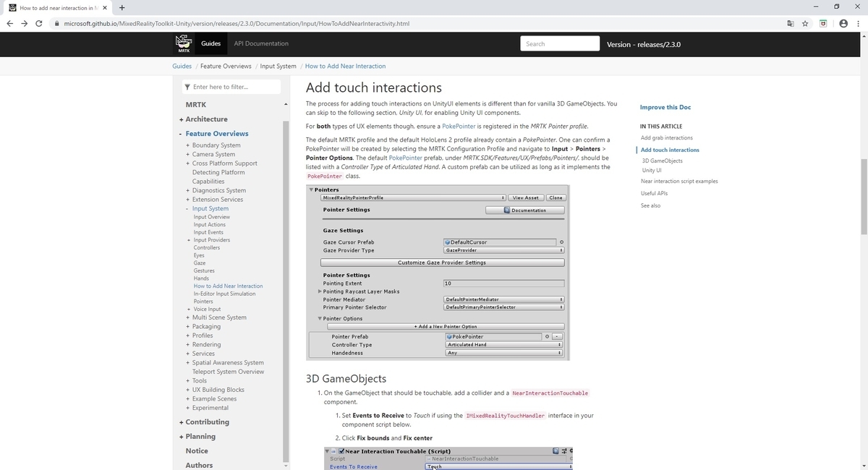Open the API Documentation tab

pos(261,44)
